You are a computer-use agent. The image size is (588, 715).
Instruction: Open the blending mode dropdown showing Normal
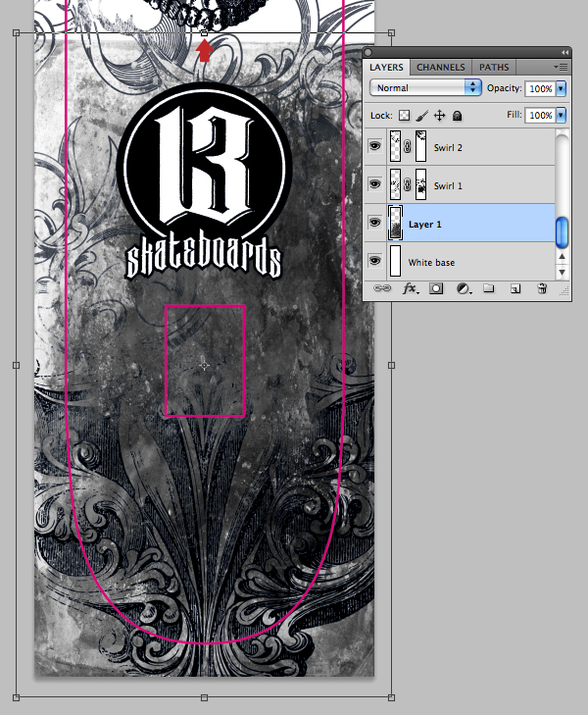tap(425, 87)
